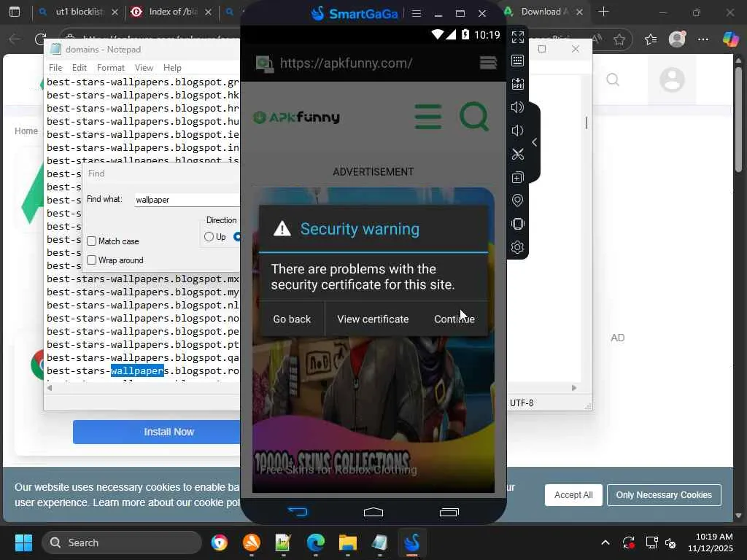Select the Up direction radio button
The height and width of the screenshot is (560, 747).
tap(209, 237)
